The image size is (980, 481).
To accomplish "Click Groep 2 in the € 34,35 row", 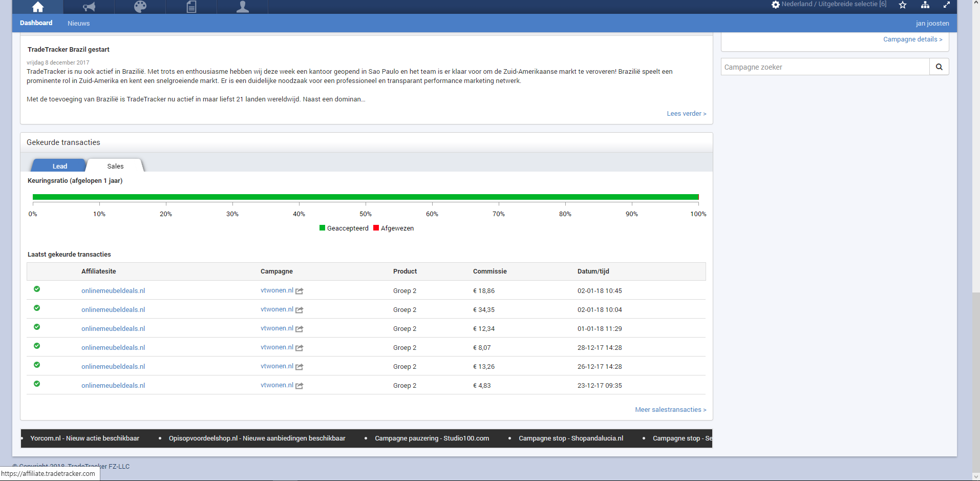I will coord(404,310).
